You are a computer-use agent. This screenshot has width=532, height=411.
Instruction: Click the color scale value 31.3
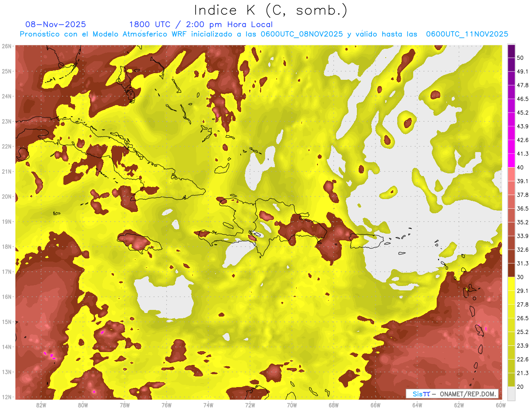coord(523,263)
